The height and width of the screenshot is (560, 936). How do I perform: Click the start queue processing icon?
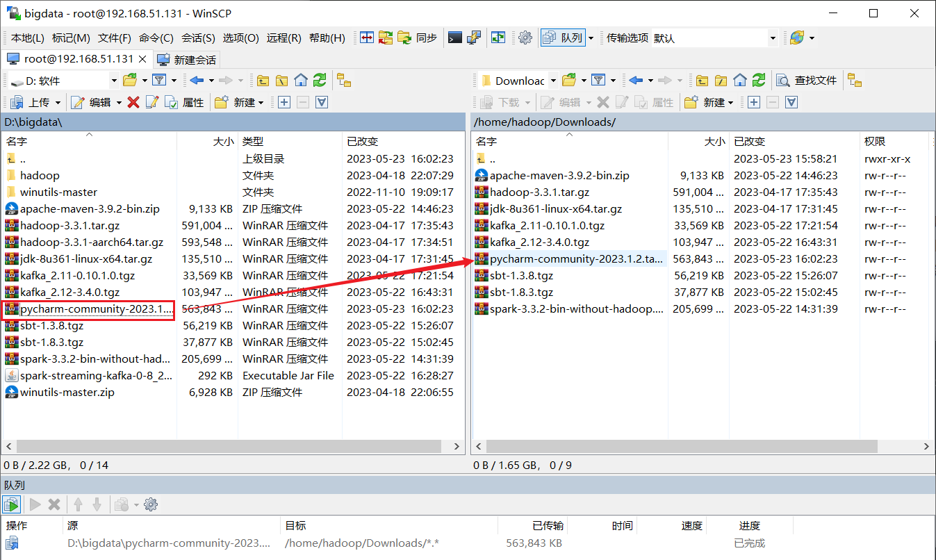point(11,504)
